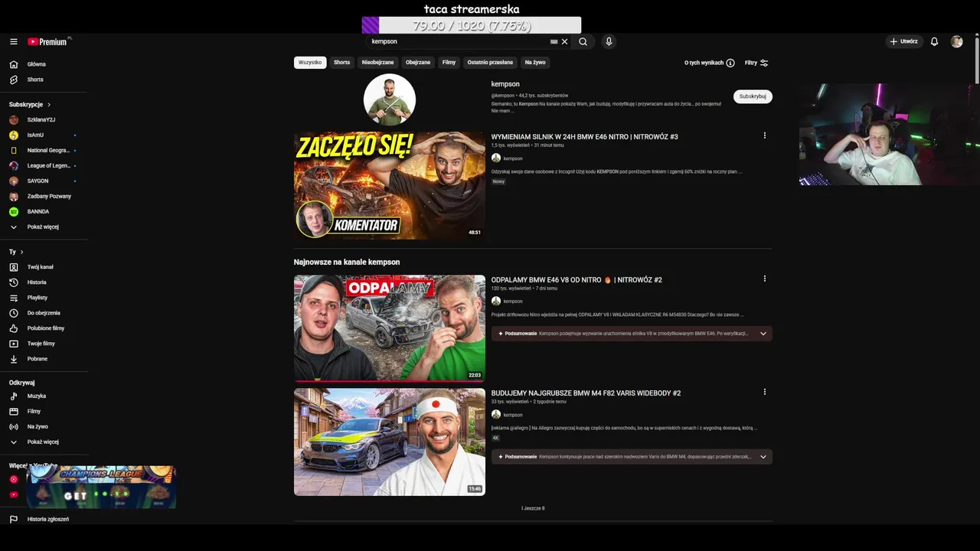Image resolution: width=980 pixels, height=551 pixels.
Task: Open kempson channel link under ODPALAMY video
Action: (x=512, y=302)
